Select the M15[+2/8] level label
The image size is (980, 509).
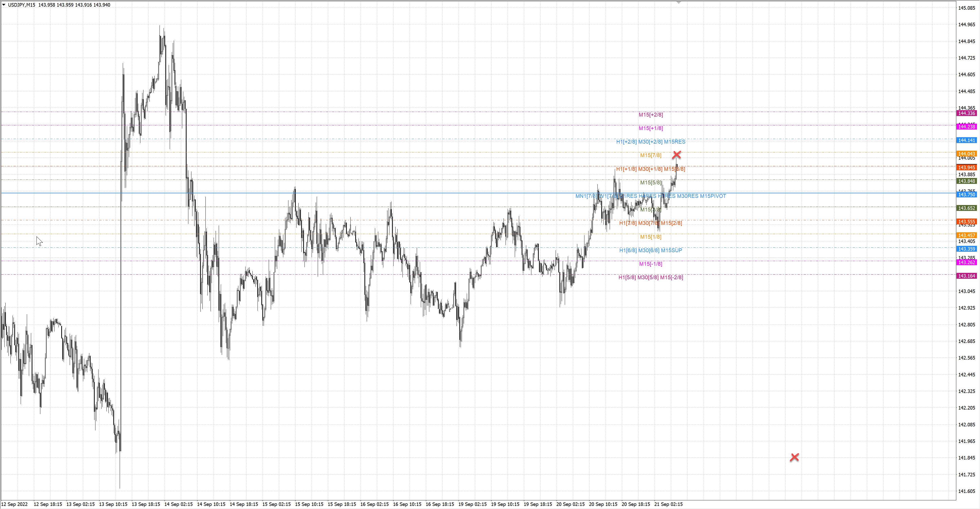tap(651, 114)
